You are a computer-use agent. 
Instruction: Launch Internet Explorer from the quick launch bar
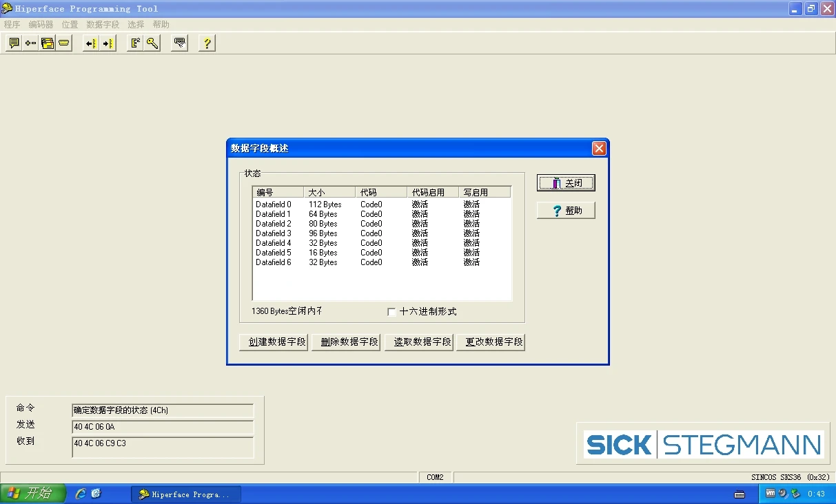coord(81,494)
